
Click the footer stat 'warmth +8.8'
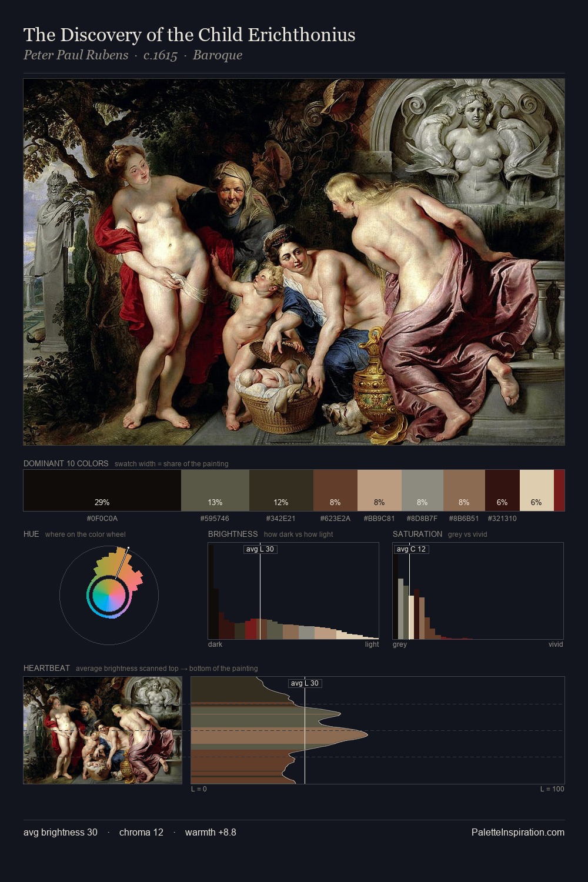coord(211,832)
